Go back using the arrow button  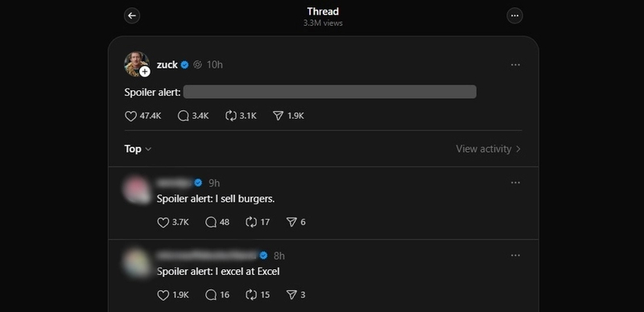click(x=132, y=16)
